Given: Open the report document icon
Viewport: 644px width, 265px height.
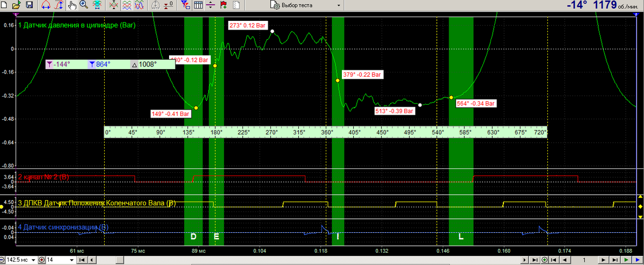Looking at the screenshot, I should click(x=237, y=5).
